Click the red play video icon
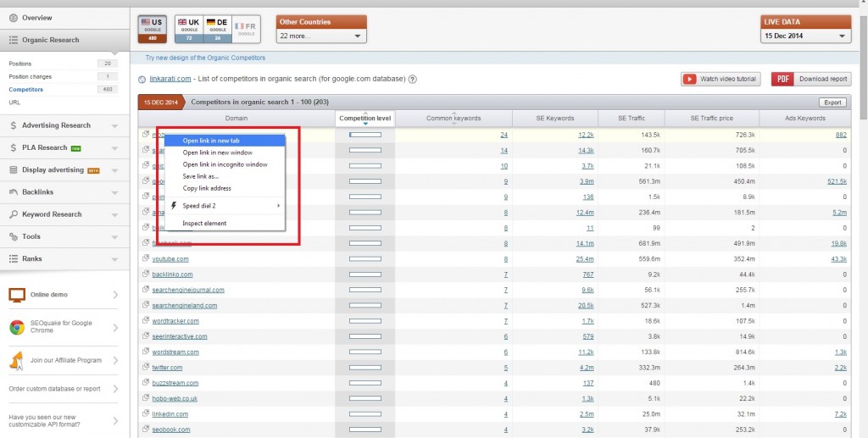 click(x=689, y=79)
